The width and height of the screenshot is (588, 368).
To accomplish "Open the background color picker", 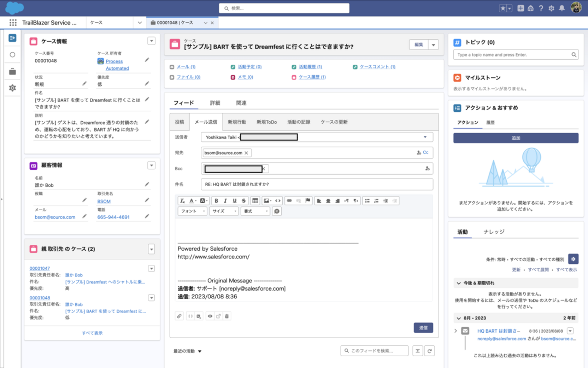I will click(204, 201).
